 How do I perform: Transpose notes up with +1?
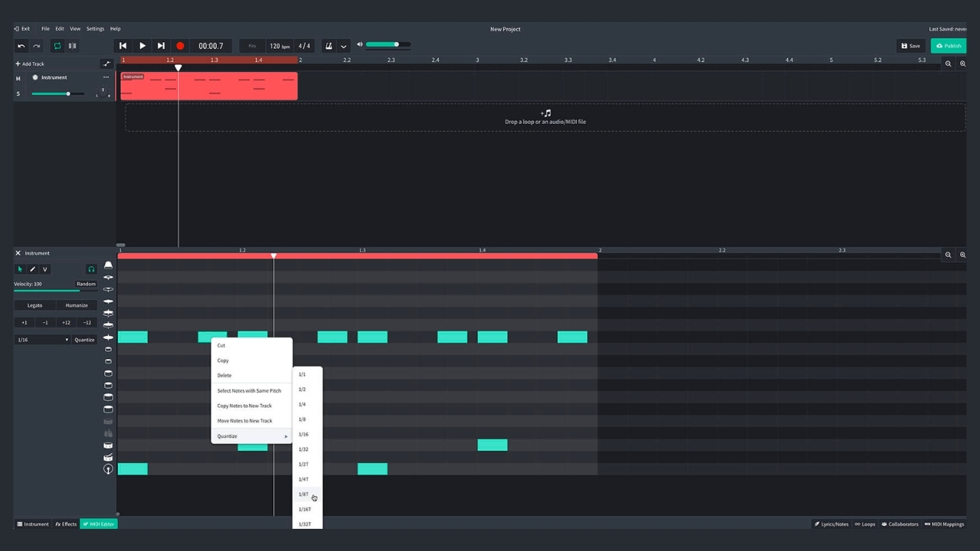(24, 323)
